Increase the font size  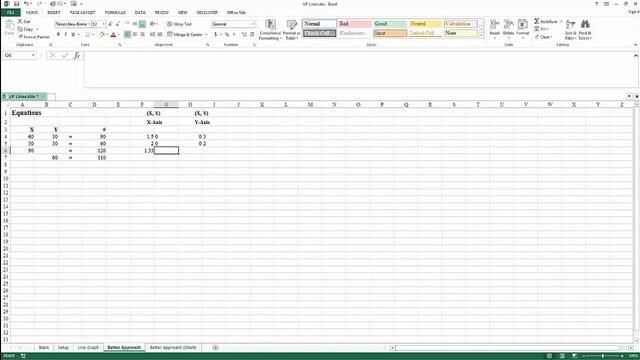pyautogui.click(x=110, y=24)
